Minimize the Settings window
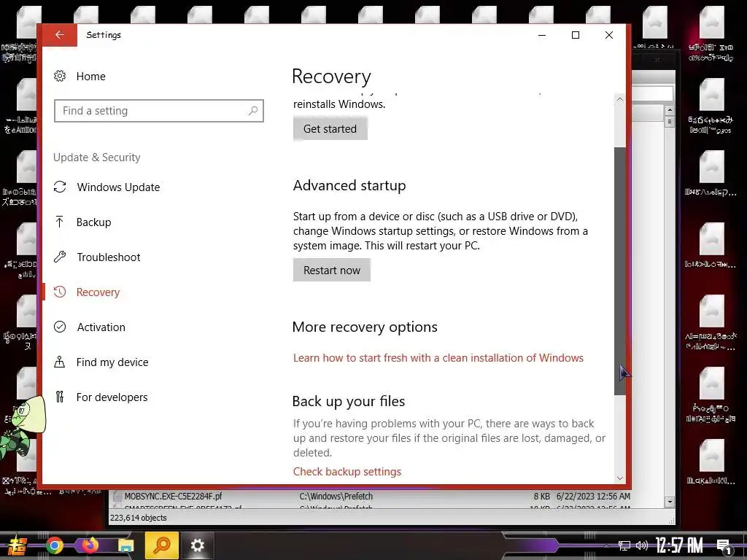747x560 pixels. tap(542, 35)
